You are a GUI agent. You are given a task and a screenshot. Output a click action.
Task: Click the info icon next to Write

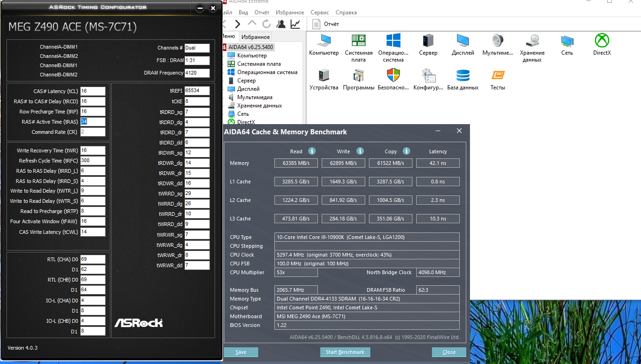click(360, 151)
